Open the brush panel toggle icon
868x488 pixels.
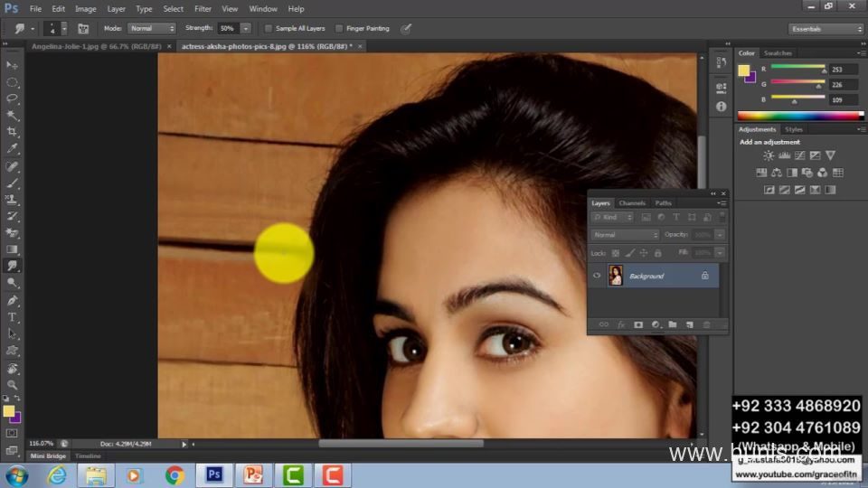83,29
